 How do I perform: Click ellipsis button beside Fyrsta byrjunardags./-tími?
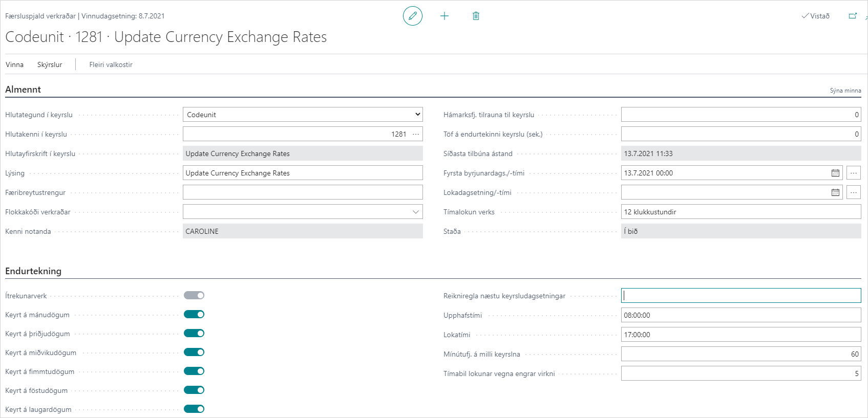click(853, 173)
